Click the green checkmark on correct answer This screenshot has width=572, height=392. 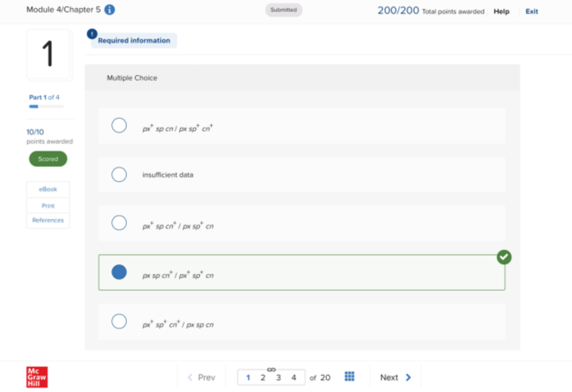coord(504,257)
